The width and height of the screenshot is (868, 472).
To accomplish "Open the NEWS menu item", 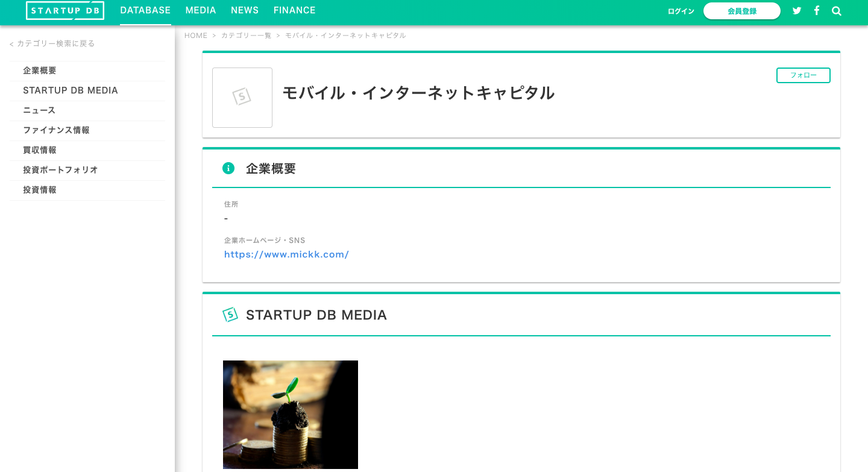I will tap(245, 10).
